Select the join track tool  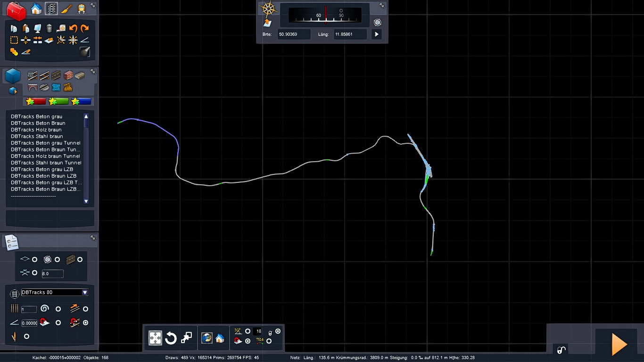coord(37,40)
